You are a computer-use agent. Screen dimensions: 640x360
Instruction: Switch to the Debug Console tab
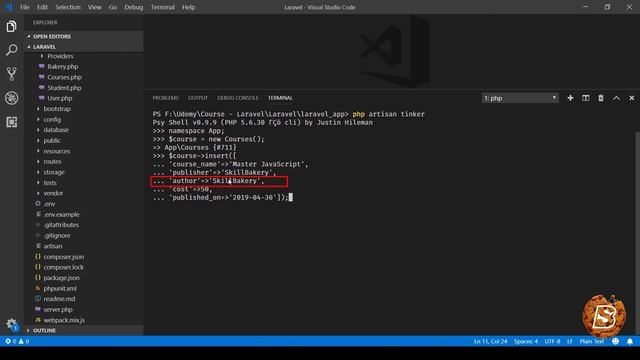point(238,98)
